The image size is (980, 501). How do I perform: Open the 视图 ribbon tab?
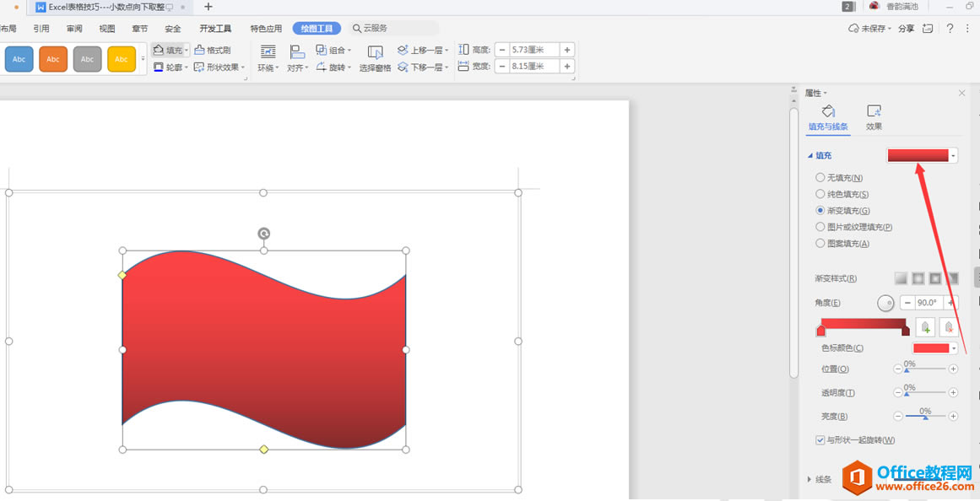[107, 28]
